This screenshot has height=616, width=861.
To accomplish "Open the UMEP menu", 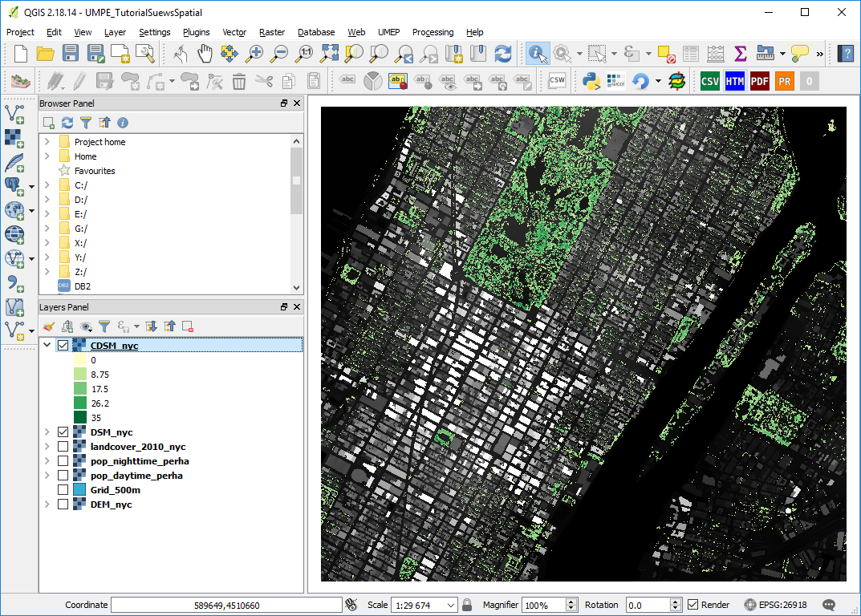I will pos(388,32).
